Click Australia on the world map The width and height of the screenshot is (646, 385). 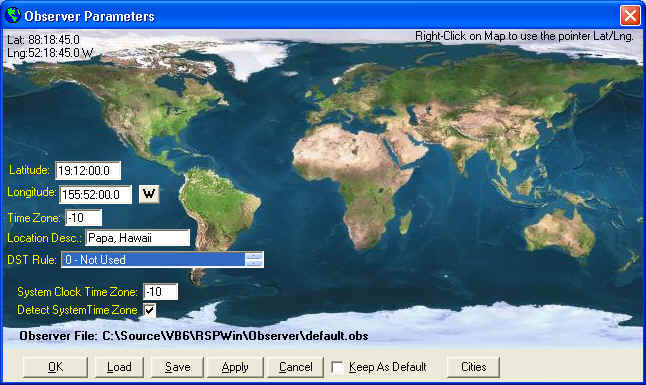point(560,234)
